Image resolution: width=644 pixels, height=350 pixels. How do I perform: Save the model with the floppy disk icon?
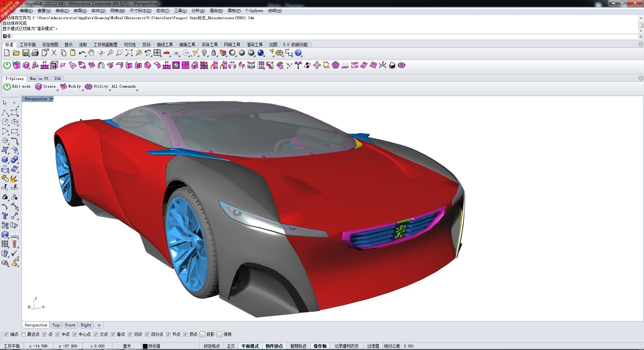(x=25, y=53)
